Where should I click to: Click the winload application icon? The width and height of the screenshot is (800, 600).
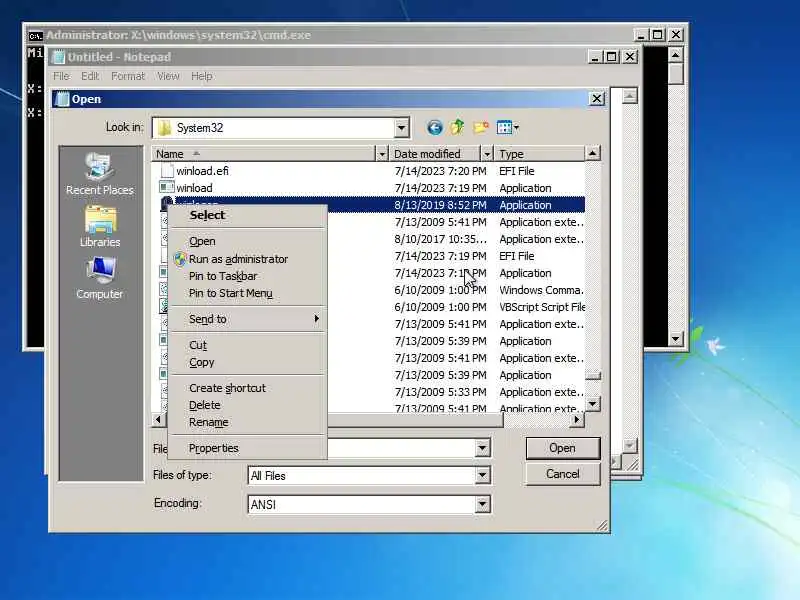pyautogui.click(x=167, y=187)
